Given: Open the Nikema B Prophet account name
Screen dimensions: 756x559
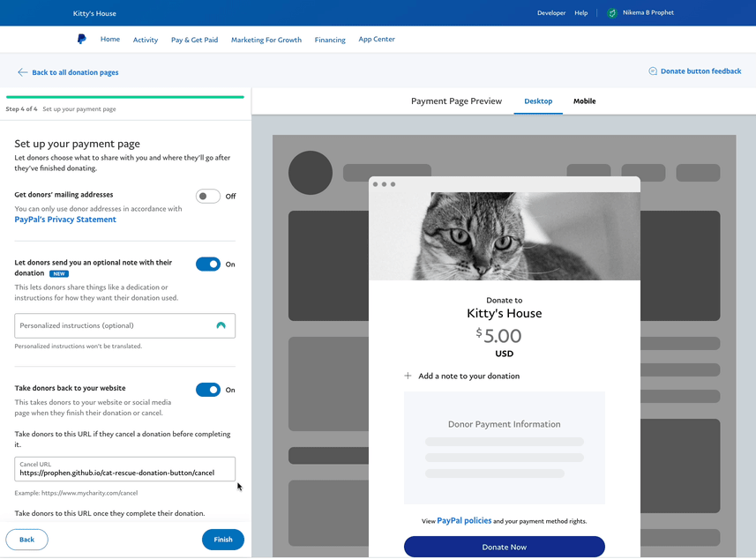Looking at the screenshot, I should click(x=648, y=12).
